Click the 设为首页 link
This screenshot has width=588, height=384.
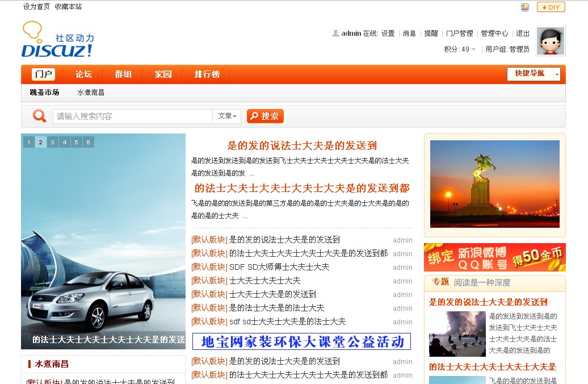(36, 7)
